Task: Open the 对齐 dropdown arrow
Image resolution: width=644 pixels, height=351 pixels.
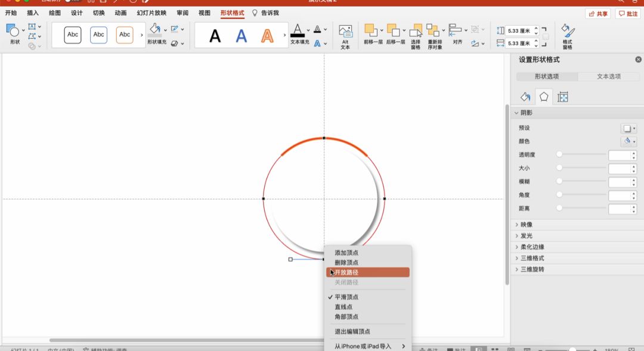Action: point(466,30)
